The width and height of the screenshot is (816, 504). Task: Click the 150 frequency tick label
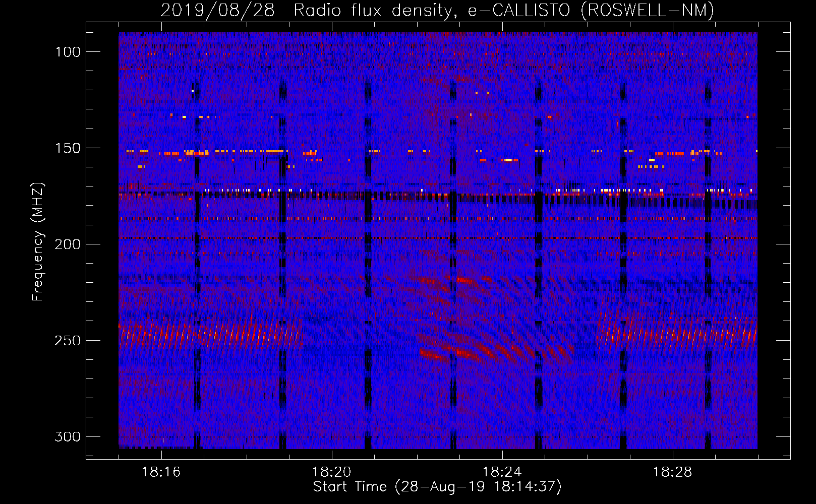click(x=68, y=148)
